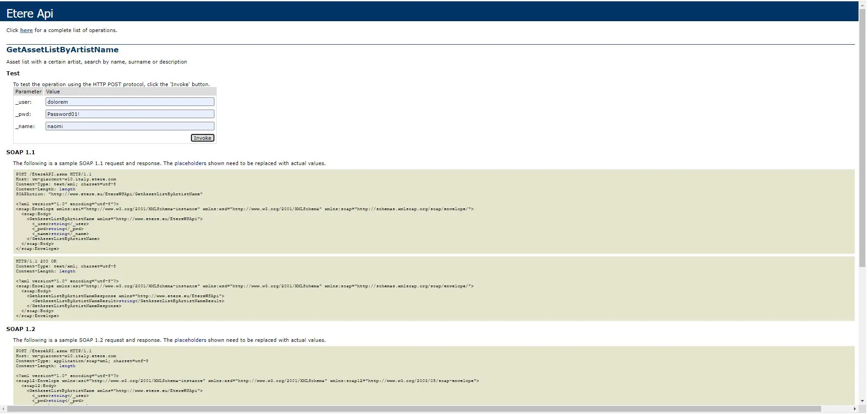
Task: Click the Parameter column header
Action: click(x=28, y=92)
